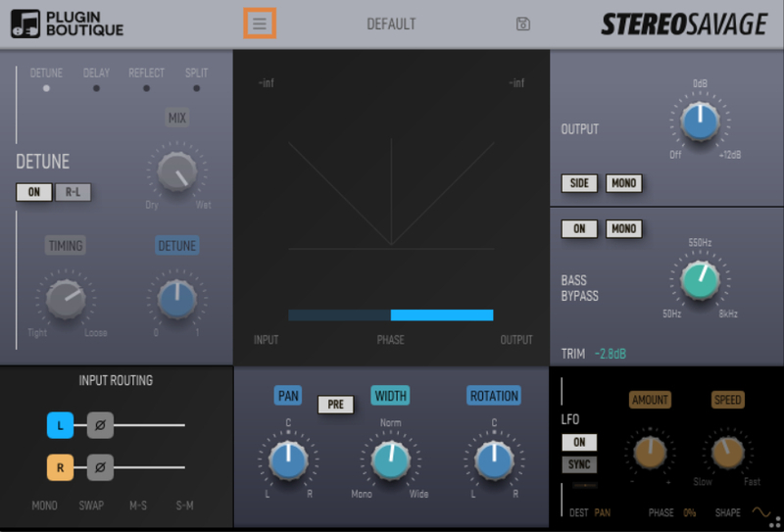Select the SWAP input routing option
784x532 pixels.
pos(91,506)
